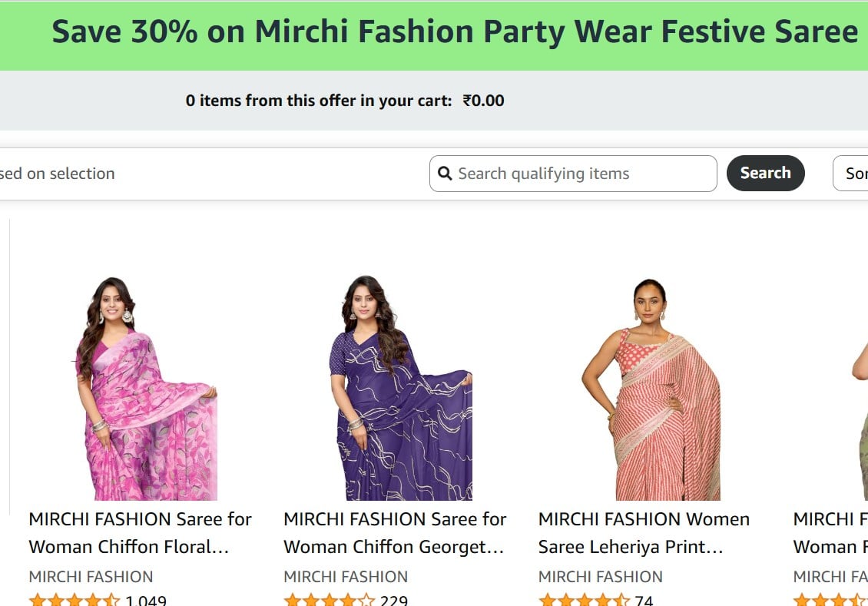
Task: Open the Women Saree Leheriya Print title
Action: coord(644,533)
